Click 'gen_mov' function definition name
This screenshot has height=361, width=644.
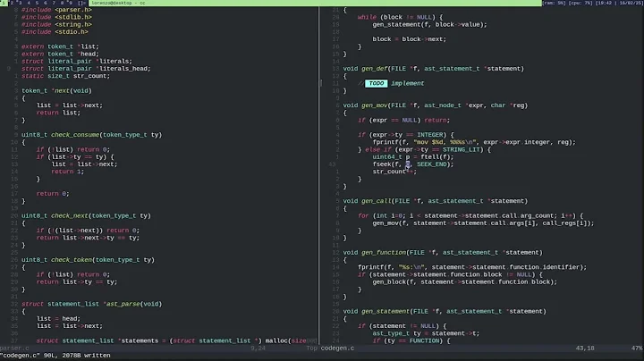coord(374,105)
